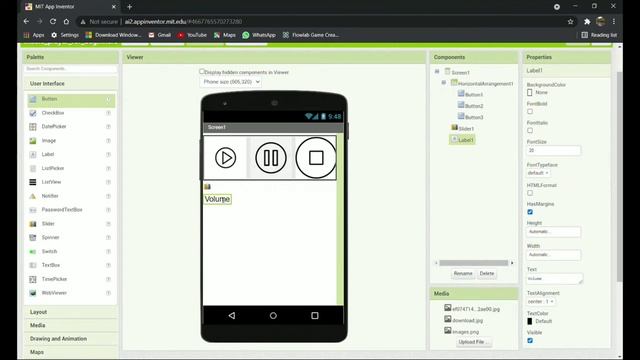Uncheck the Visible property checkbox

pos(530,340)
